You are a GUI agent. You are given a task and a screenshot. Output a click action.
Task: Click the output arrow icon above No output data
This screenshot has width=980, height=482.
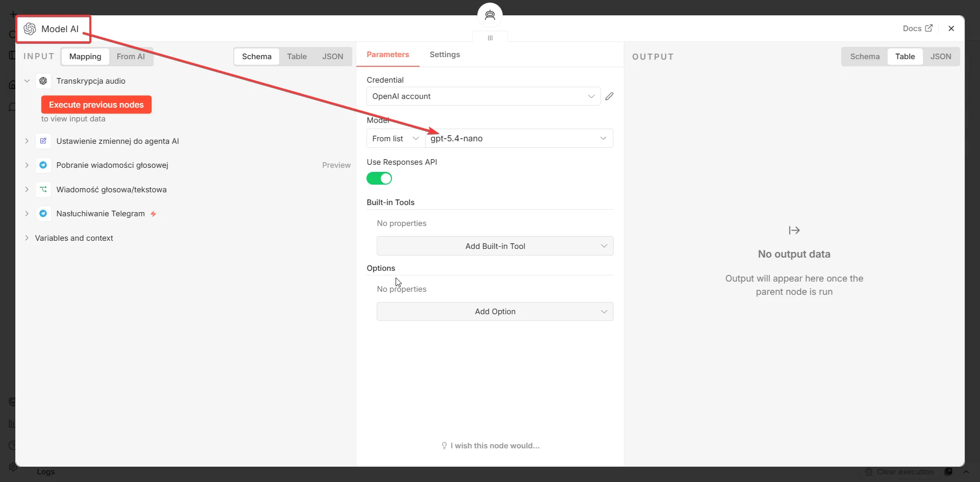point(794,231)
